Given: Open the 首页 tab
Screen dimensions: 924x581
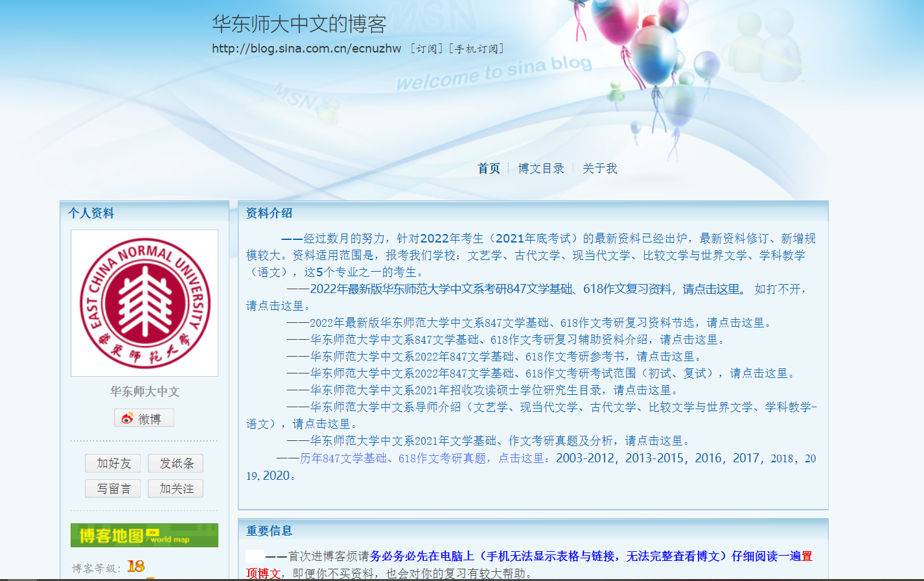Looking at the screenshot, I should click(489, 169).
